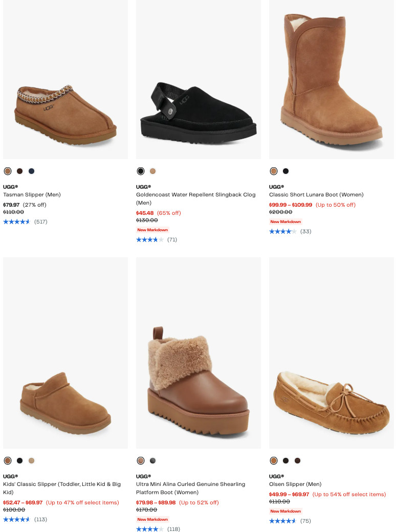
Task: Open Ultra Mini Alina Curled Shearling Boot link
Action: [190, 484]
